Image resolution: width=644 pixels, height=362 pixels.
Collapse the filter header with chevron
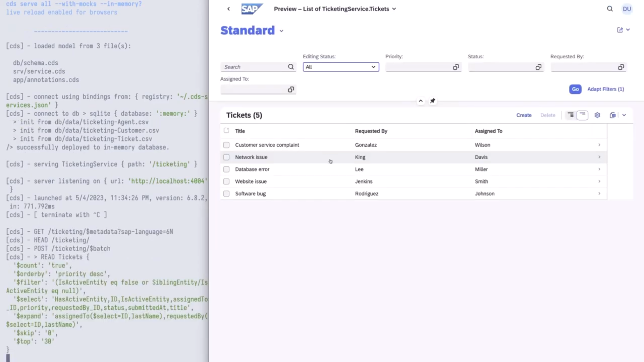421,101
